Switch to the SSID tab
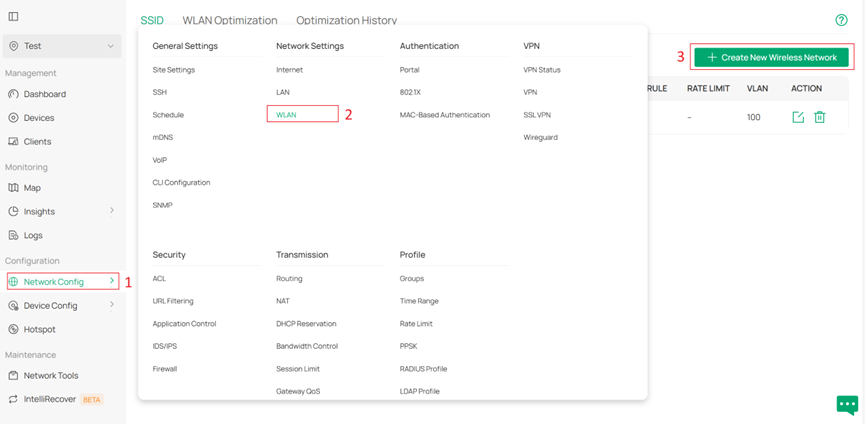The height and width of the screenshot is (424, 865). click(152, 20)
